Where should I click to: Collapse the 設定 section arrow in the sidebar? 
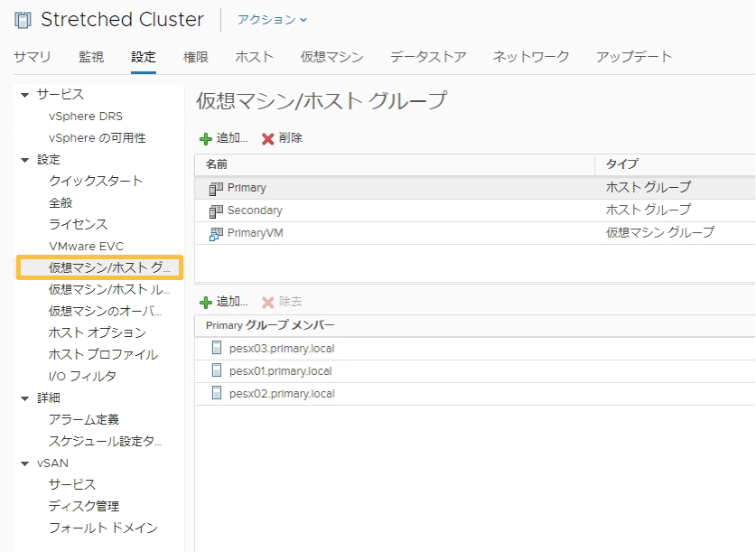25,160
